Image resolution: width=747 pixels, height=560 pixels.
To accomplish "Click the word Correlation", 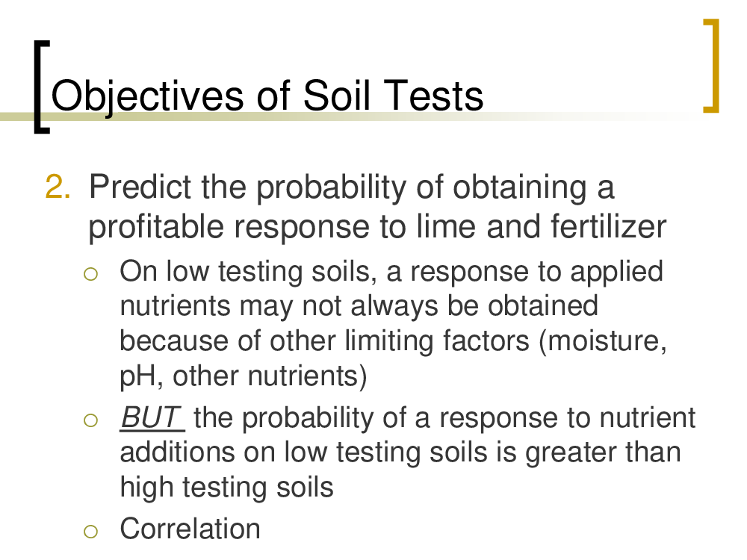I will (190, 529).
